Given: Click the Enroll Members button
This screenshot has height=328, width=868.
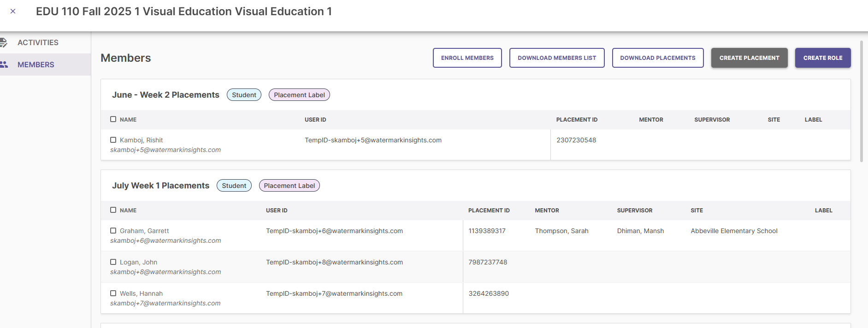Looking at the screenshot, I should pos(467,58).
